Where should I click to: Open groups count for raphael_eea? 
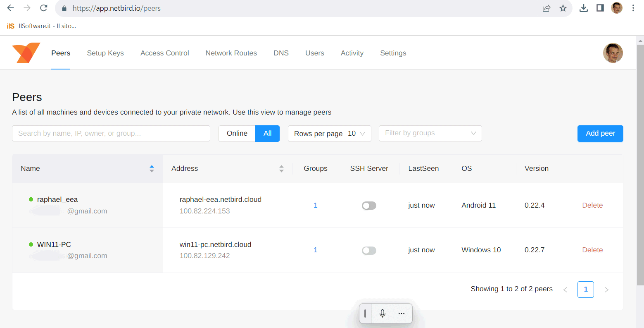(316, 205)
